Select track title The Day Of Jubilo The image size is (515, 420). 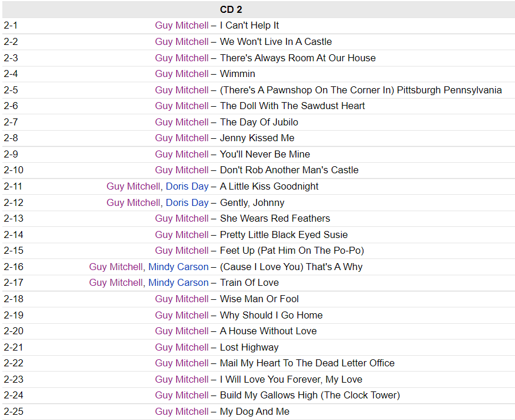tap(259, 122)
